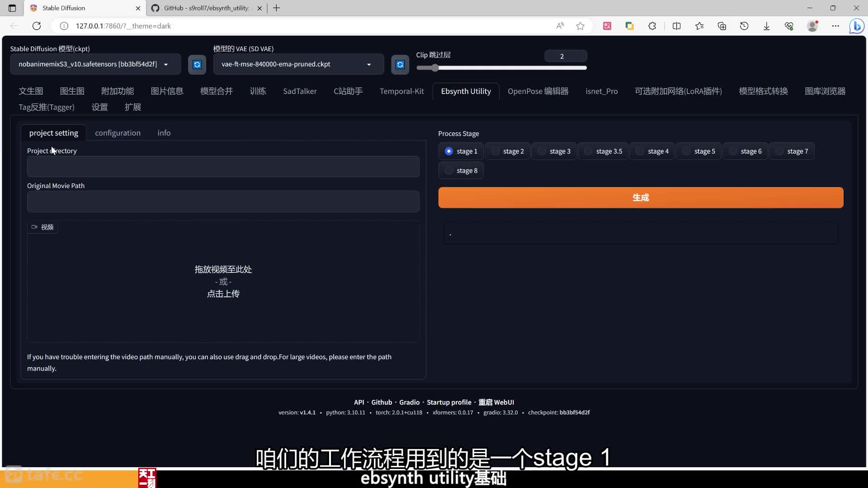Reload the browser page

tap(37, 26)
